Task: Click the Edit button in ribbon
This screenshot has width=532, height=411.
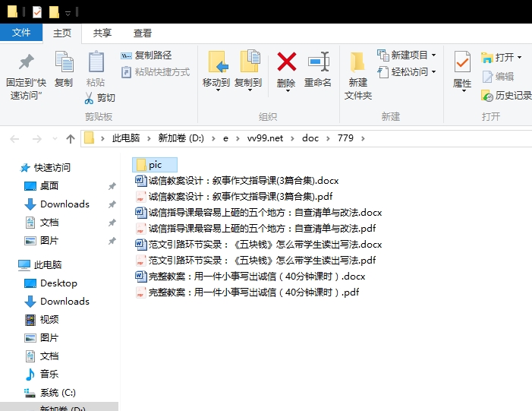Action: [x=498, y=77]
